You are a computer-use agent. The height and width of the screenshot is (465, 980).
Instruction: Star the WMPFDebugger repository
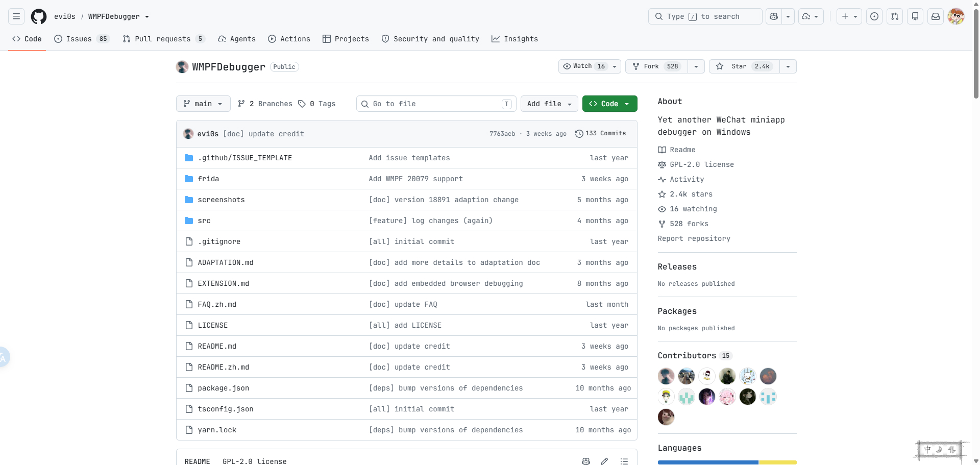[744, 66]
